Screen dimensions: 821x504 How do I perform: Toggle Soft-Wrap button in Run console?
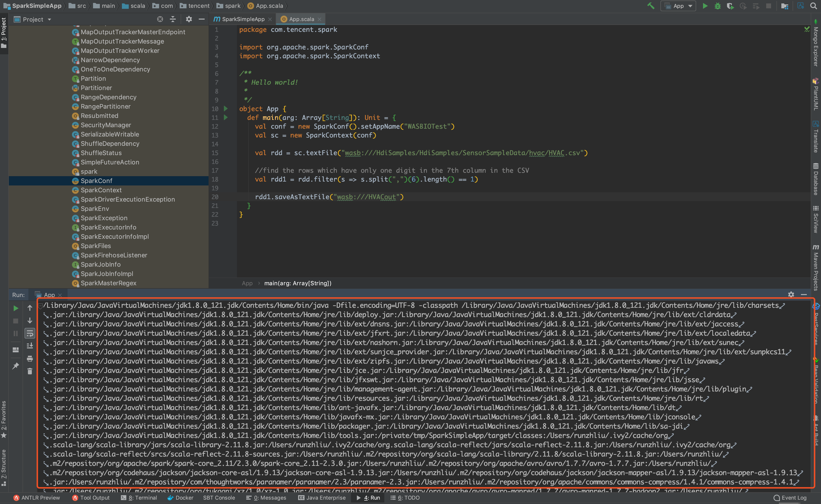pos(30,333)
